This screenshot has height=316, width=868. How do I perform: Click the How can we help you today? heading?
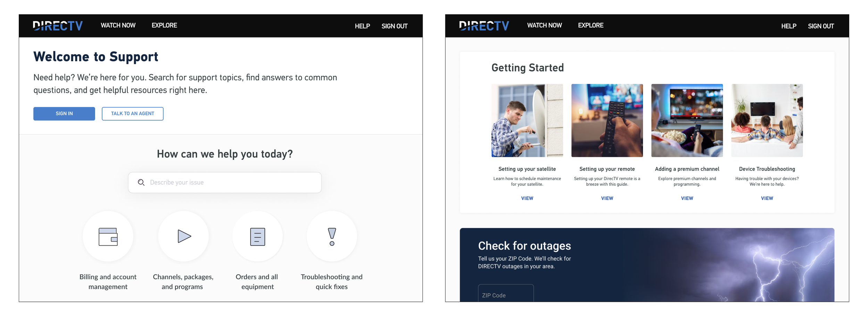point(225,154)
